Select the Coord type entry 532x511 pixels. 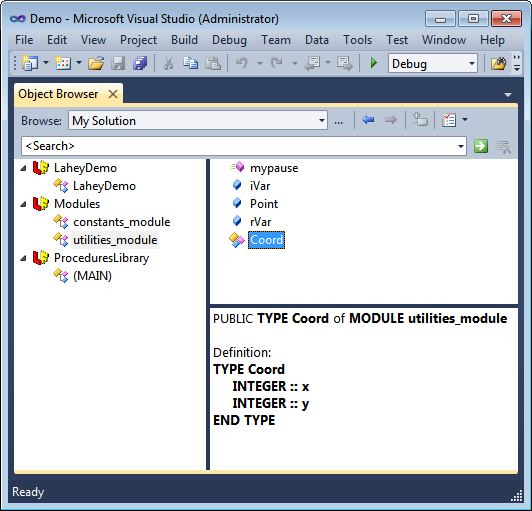point(266,240)
